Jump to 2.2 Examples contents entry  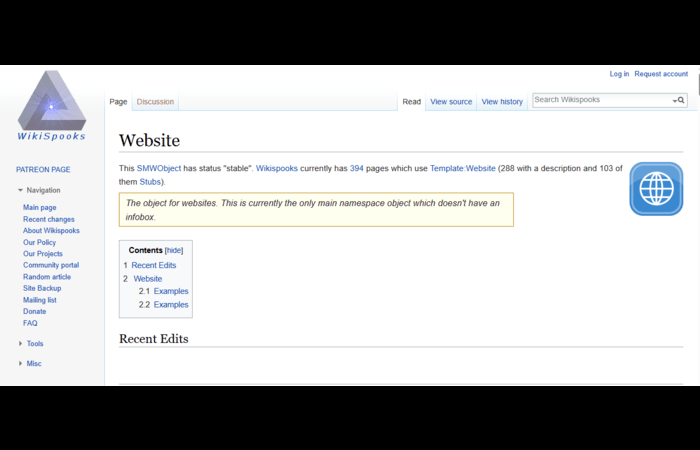(x=171, y=304)
